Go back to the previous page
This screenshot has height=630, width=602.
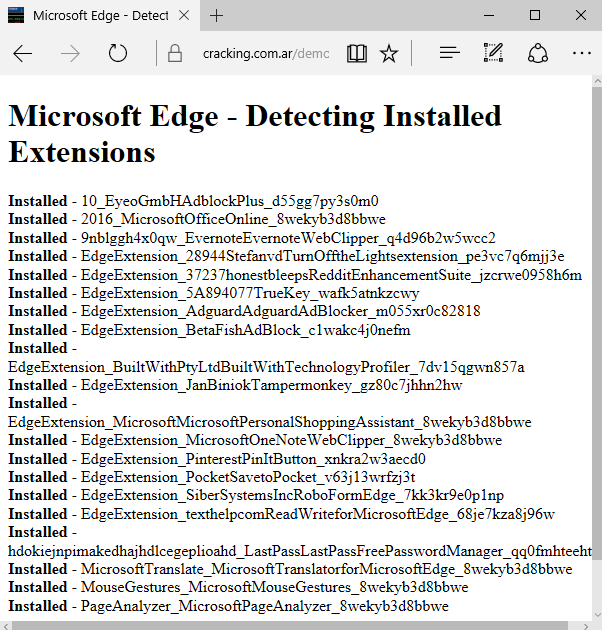(x=23, y=53)
